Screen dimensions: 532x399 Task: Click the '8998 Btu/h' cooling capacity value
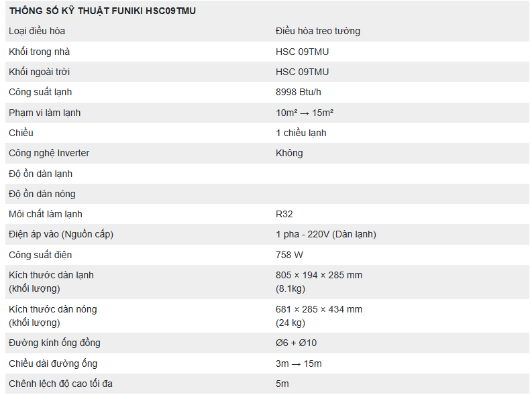tap(298, 92)
